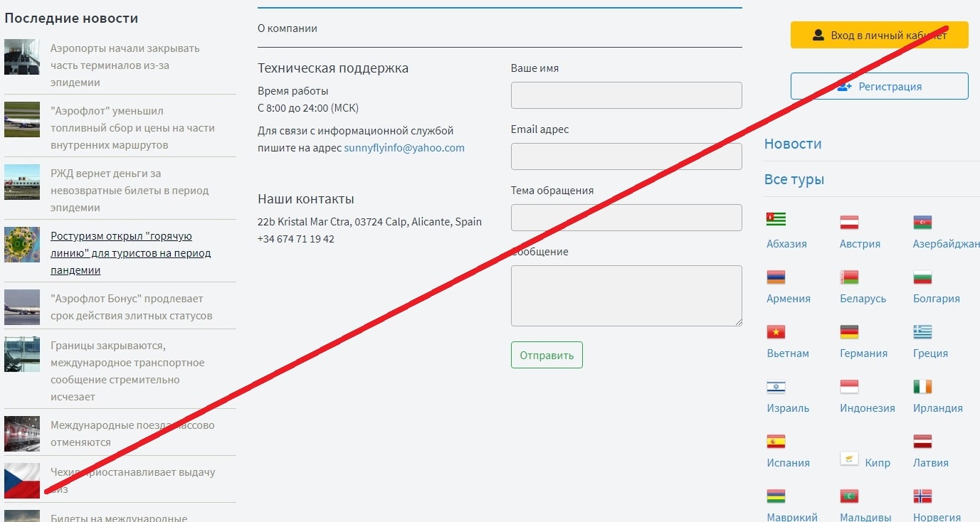This screenshot has height=522, width=980.
Task: Submit form with 'Отправить' button
Action: pos(547,355)
